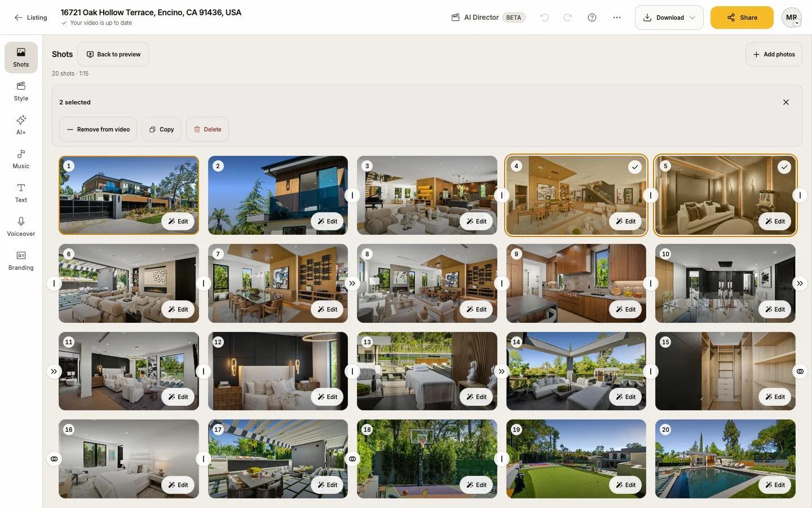The width and height of the screenshot is (812, 508).
Task: Delete the selected shots
Action: (x=208, y=129)
